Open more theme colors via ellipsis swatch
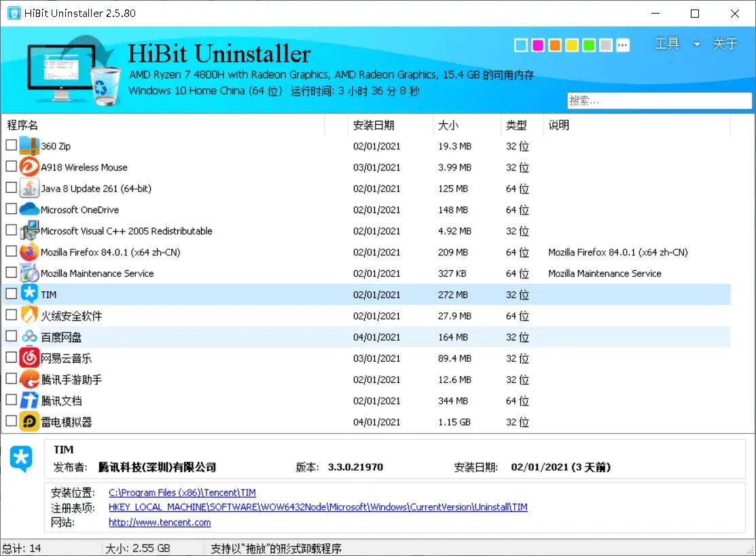The image size is (756, 556). [623, 45]
